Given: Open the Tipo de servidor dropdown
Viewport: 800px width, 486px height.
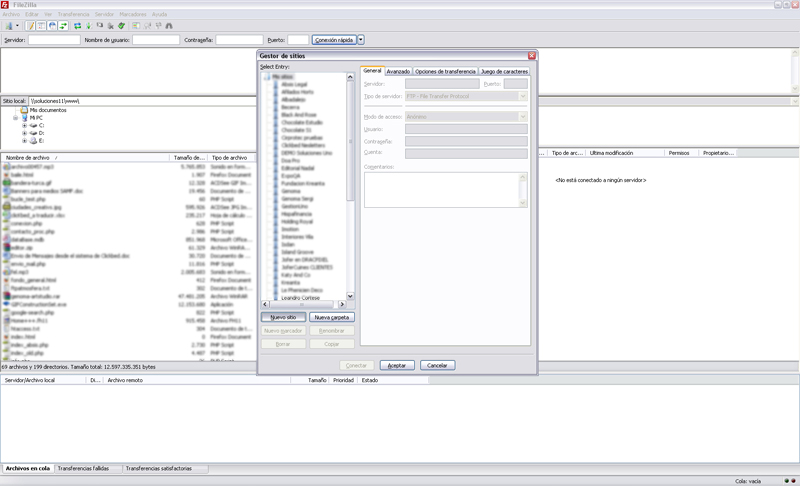Looking at the screenshot, I should pos(466,96).
